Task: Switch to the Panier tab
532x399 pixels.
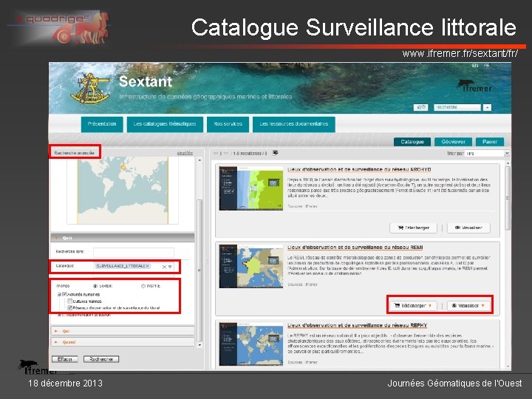Action: [490, 141]
